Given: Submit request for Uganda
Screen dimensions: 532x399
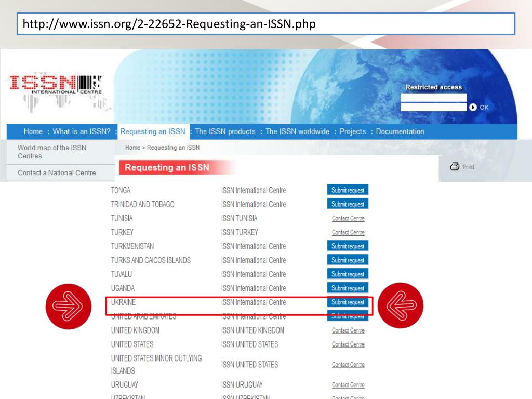Looking at the screenshot, I should 348,288.
